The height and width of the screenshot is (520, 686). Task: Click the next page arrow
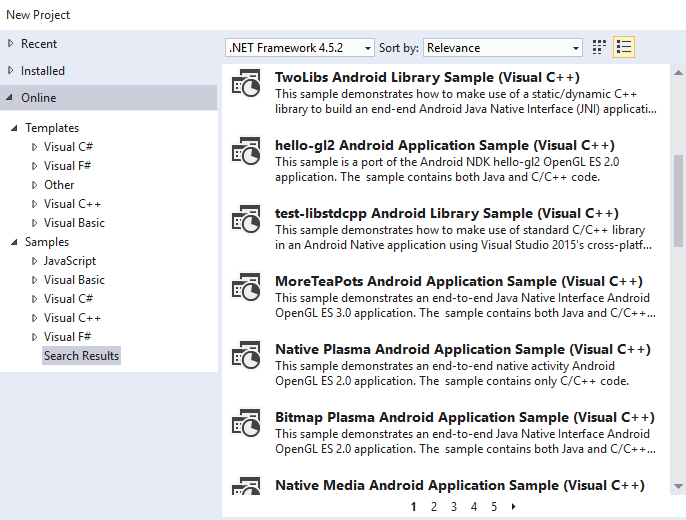(514, 507)
